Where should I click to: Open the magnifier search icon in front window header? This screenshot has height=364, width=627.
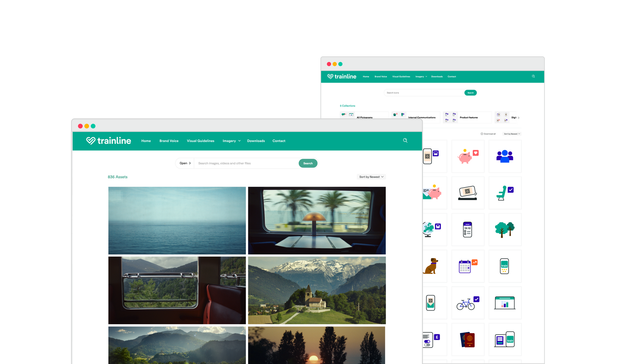coord(405,140)
